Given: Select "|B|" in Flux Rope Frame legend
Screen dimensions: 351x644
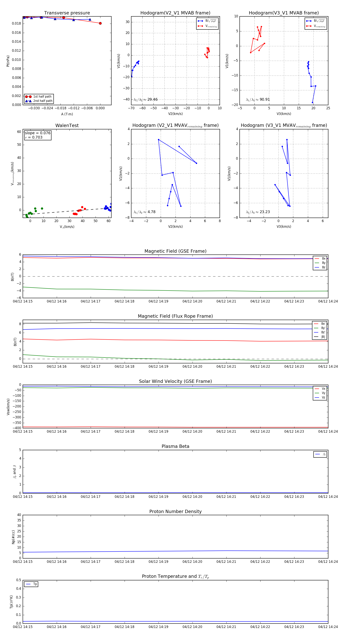Looking at the screenshot, I should click(320, 337).
